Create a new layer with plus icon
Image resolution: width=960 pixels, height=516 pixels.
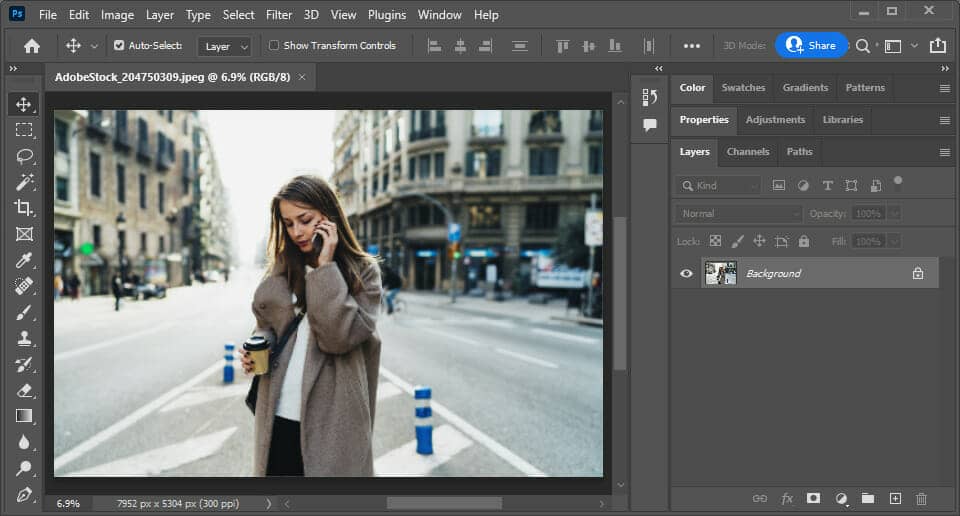(x=895, y=498)
